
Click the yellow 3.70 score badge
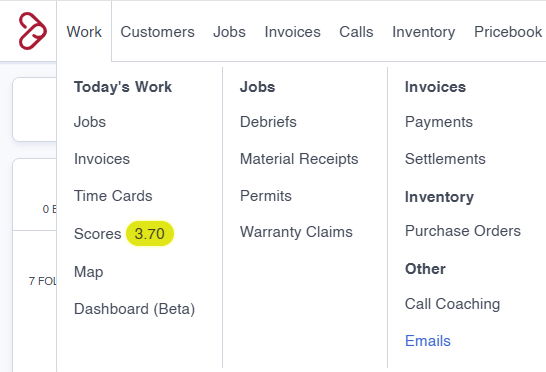pos(150,233)
